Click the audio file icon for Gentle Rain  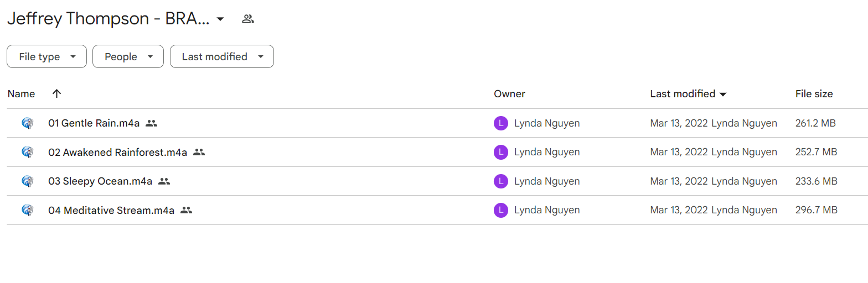[28, 123]
